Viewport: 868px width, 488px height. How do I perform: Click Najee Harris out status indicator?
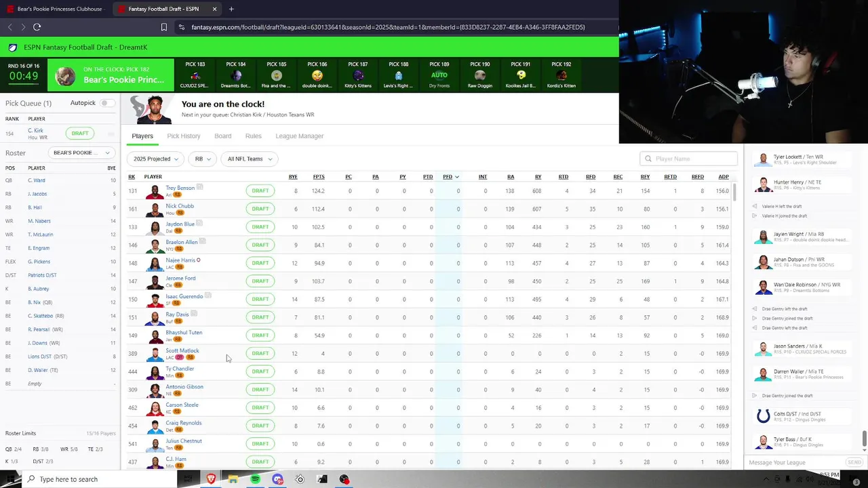coord(199,260)
